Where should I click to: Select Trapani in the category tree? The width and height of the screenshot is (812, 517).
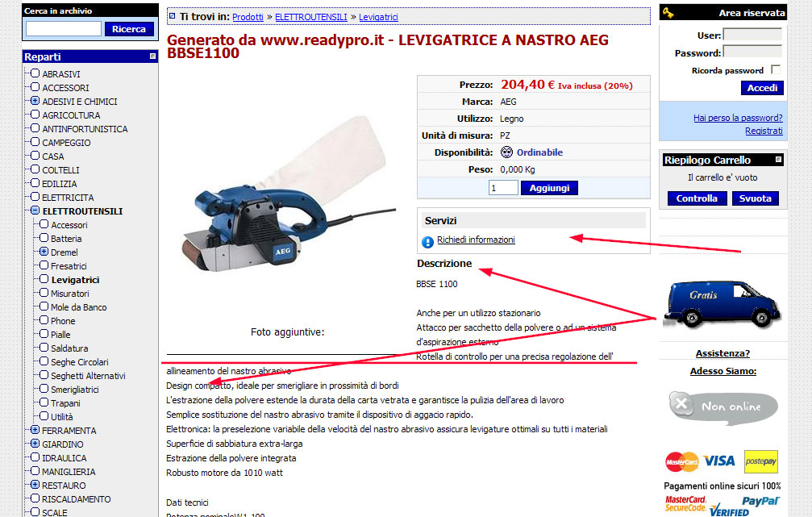point(65,403)
